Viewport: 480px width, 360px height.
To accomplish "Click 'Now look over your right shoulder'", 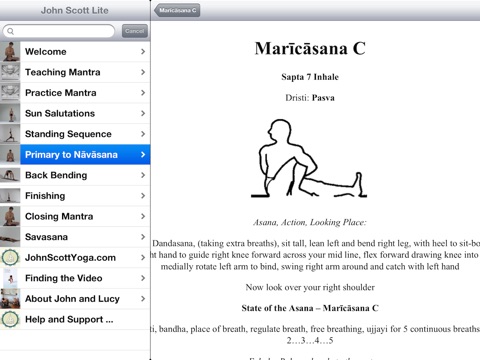I will click(x=310, y=287).
